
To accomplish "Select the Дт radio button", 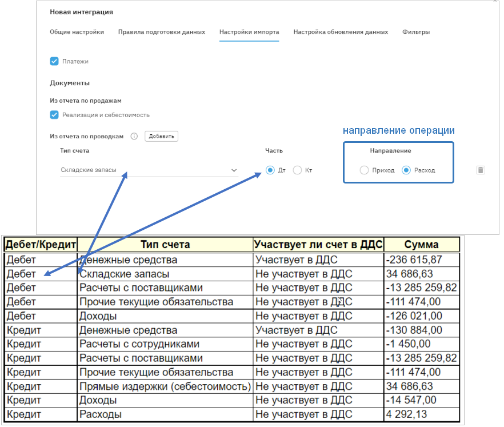I will coord(270,170).
